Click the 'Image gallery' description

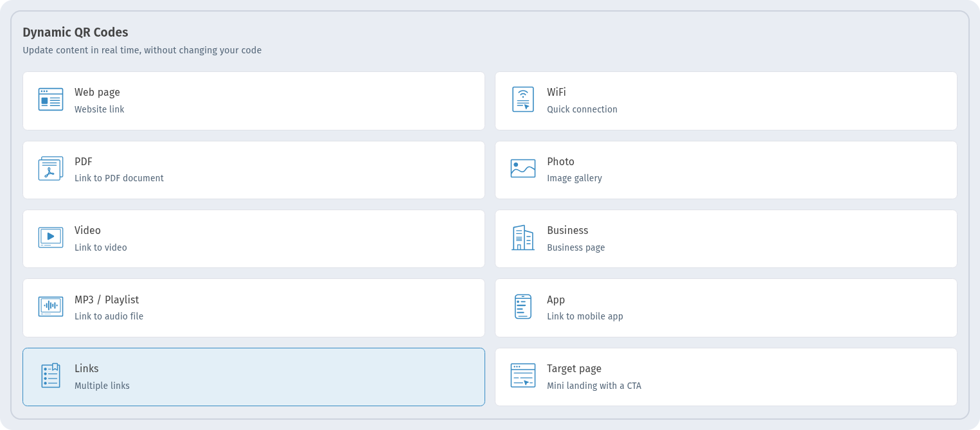pos(575,178)
